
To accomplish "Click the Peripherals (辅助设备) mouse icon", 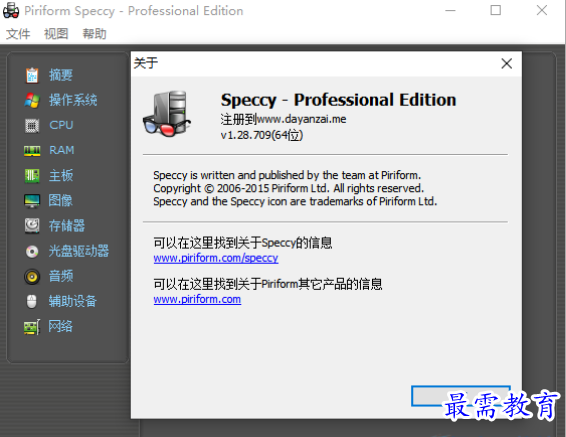I will (32, 301).
